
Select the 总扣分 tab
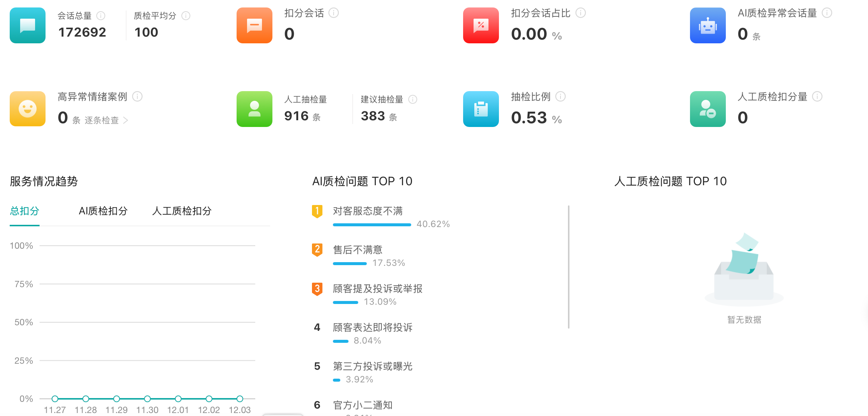[x=24, y=211]
